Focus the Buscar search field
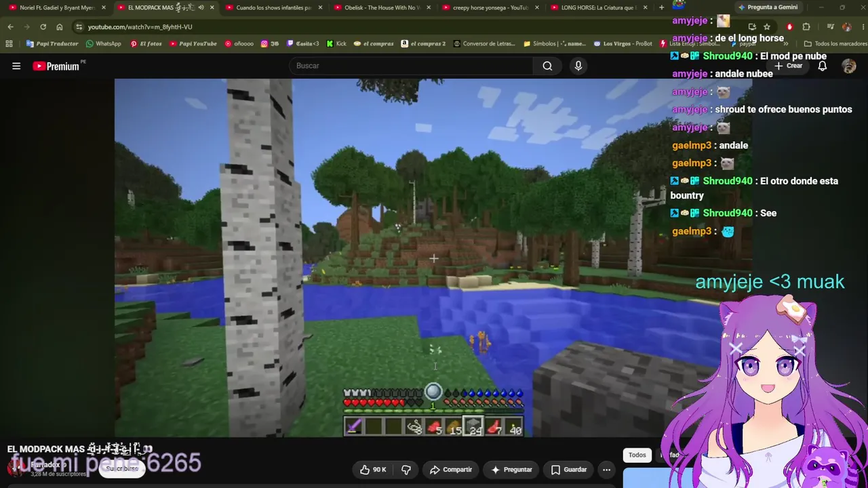 412,66
